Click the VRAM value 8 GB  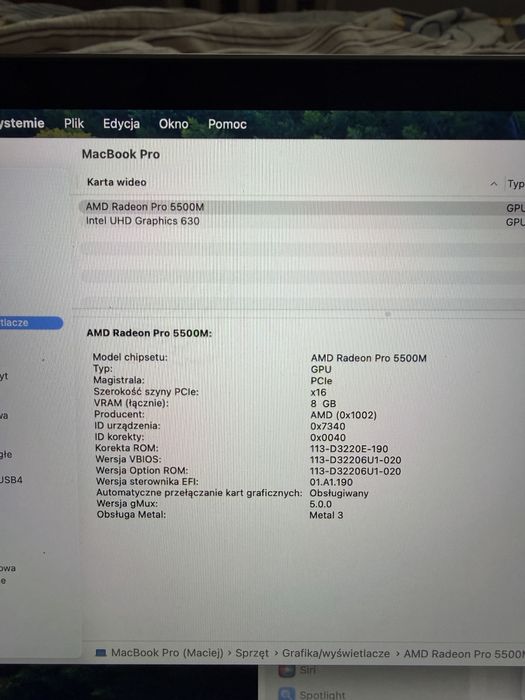click(323, 404)
